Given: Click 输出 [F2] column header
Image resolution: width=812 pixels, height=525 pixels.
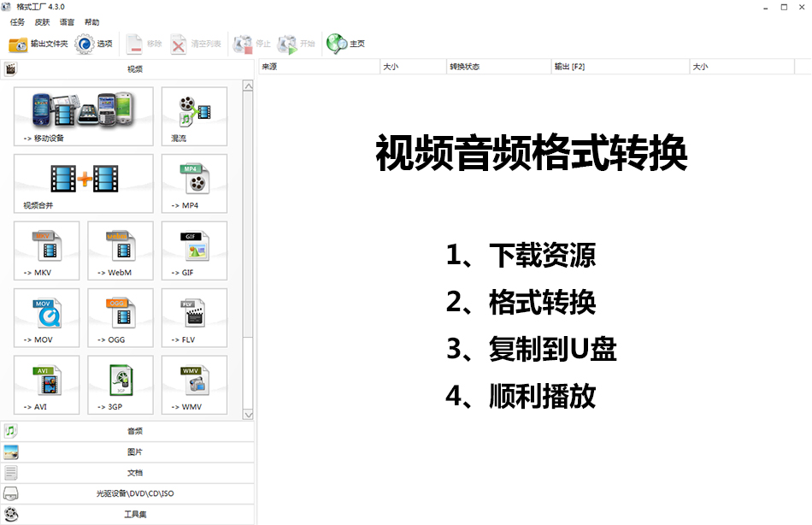Looking at the screenshot, I should [621, 67].
